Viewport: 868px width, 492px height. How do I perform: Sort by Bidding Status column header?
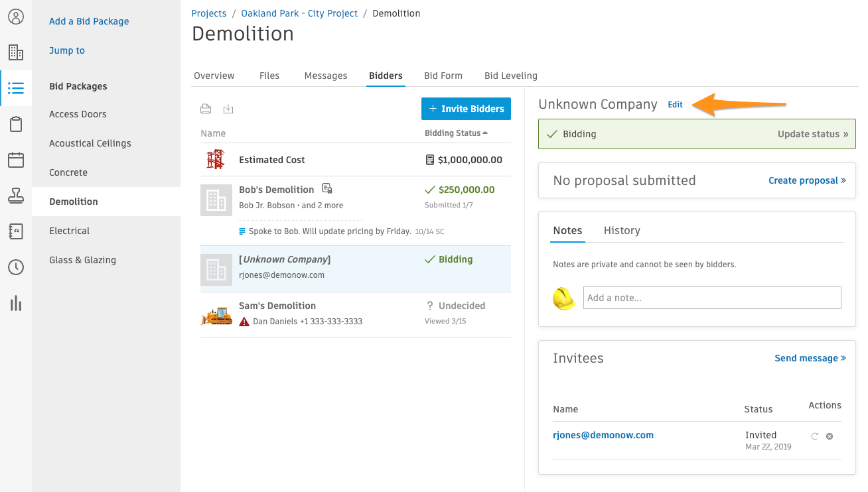coord(456,133)
